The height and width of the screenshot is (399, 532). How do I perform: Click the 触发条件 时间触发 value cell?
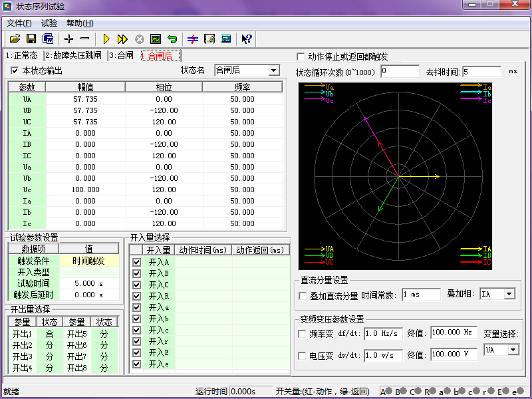pyautogui.click(x=89, y=261)
